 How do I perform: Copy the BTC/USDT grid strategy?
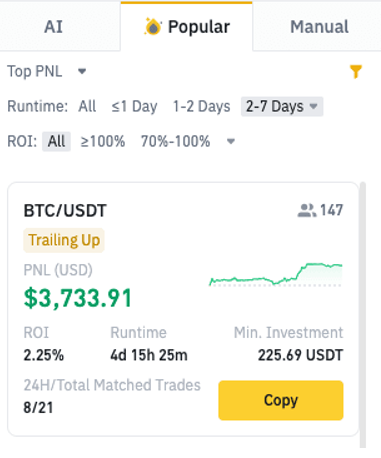pos(281,400)
